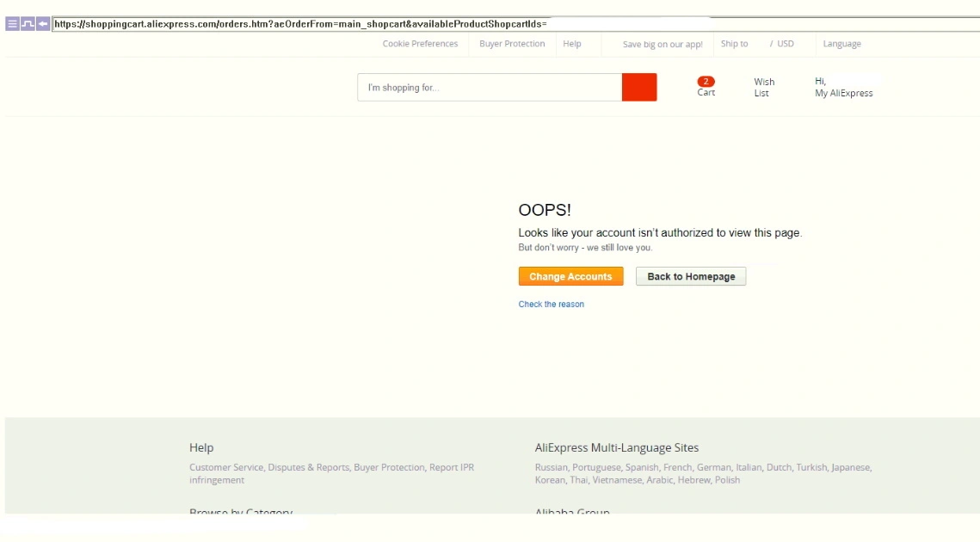Open the Customer Service footer link
This screenshot has height=542, width=980.
point(226,467)
